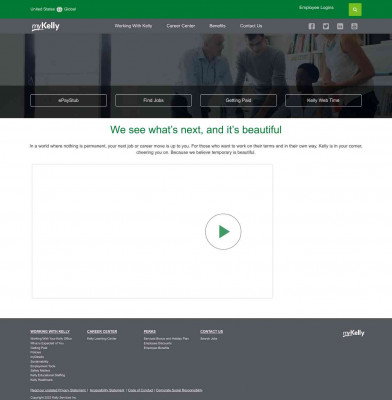392x400 pixels.
Task: Click the ePayStub button
Action: (68, 100)
